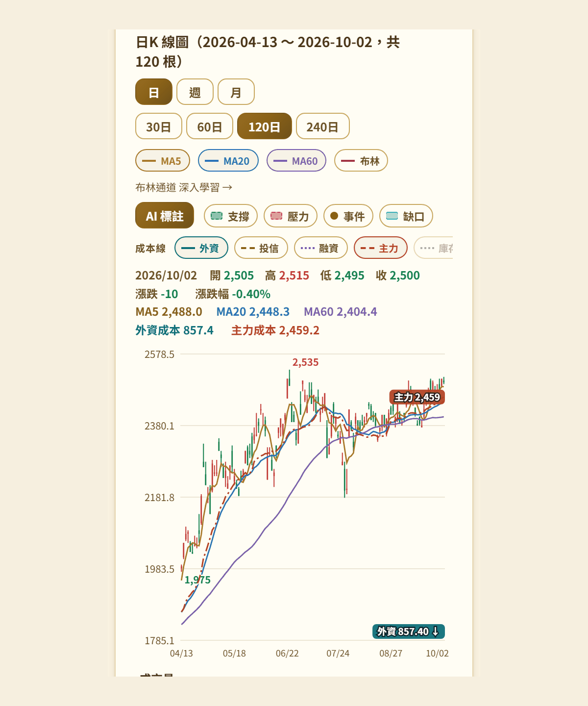Click the 1,975 low price annotation
This screenshot has height=706, width=588.
[197, 580]
